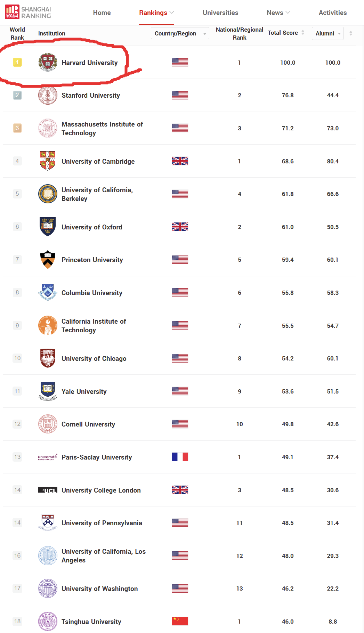Image resolution: width=364 pixels, height=633 pixels.
Task: Click the UCL black logo
Action: click(48, 490)
